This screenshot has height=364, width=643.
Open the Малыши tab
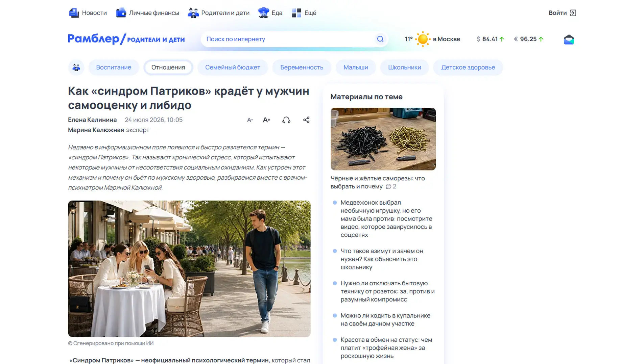(356, 67)
